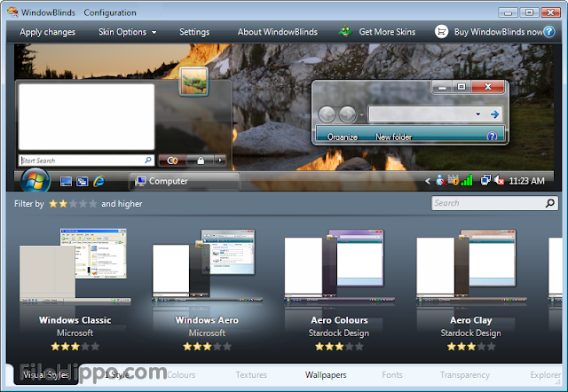Click the Back button in preview window

coord(327,114)
